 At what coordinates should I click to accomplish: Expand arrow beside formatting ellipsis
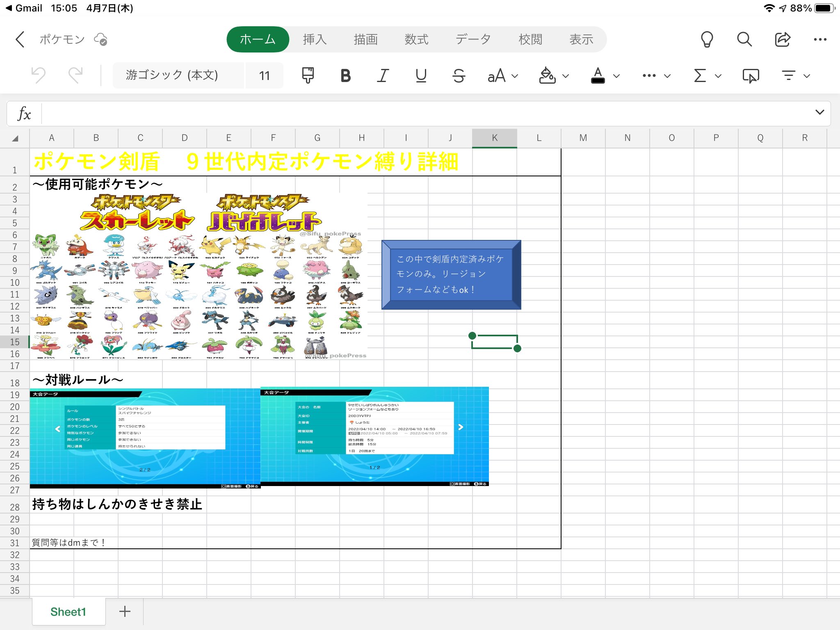tap(667, 76)
